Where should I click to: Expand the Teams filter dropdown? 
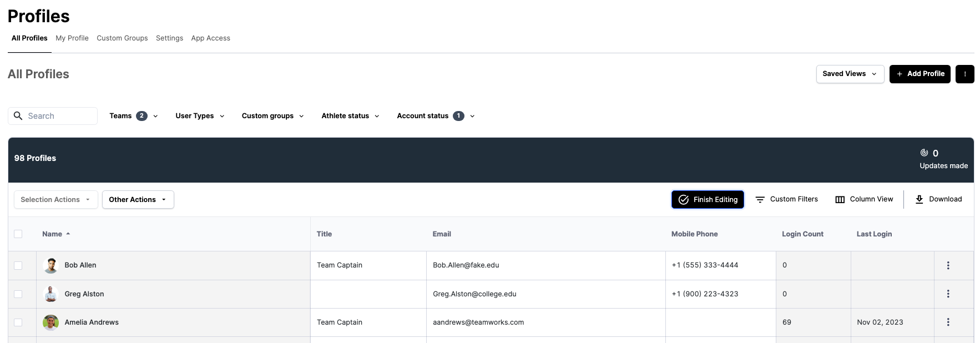[134, 116]
